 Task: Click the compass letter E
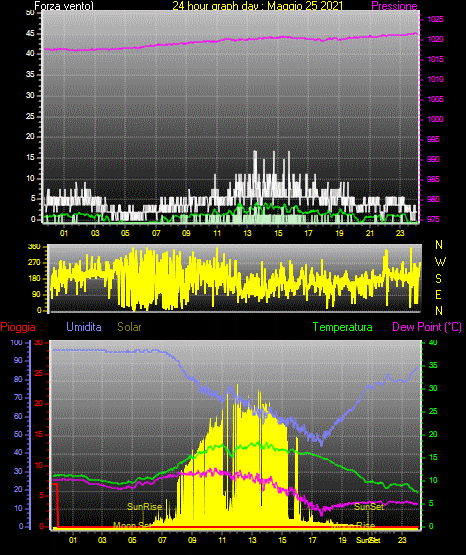[438, 295]
